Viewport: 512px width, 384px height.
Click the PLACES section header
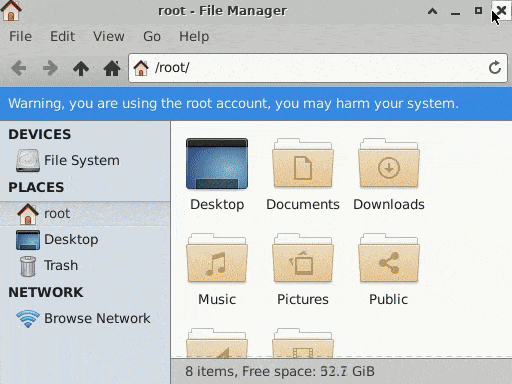click(x=36, y=187)
